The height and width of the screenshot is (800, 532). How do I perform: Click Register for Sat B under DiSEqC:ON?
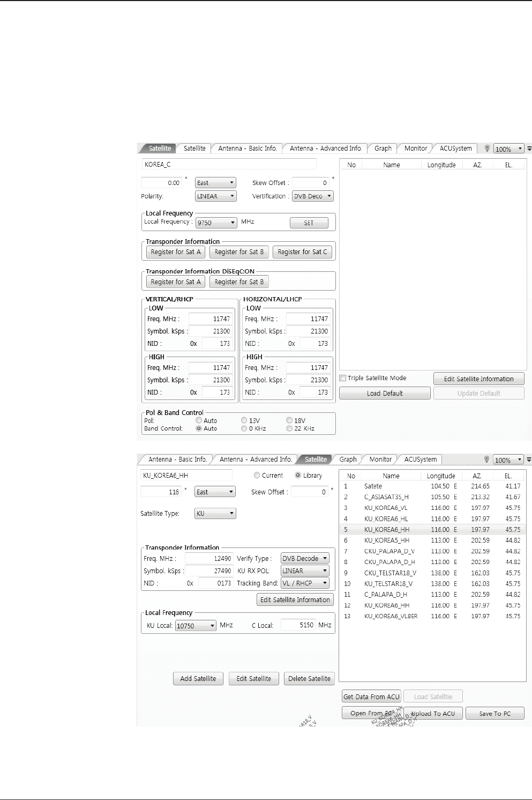[239, 282]
